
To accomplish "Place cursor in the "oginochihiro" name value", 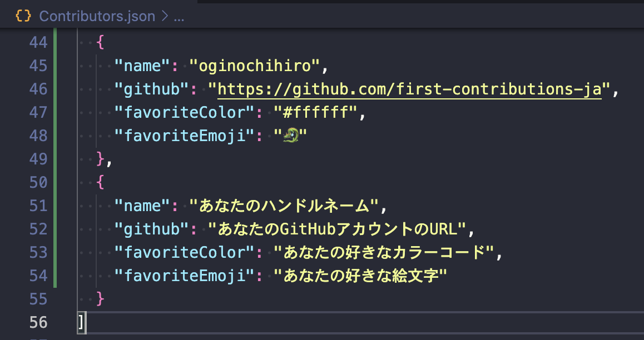I will click(x=255, y=66).
